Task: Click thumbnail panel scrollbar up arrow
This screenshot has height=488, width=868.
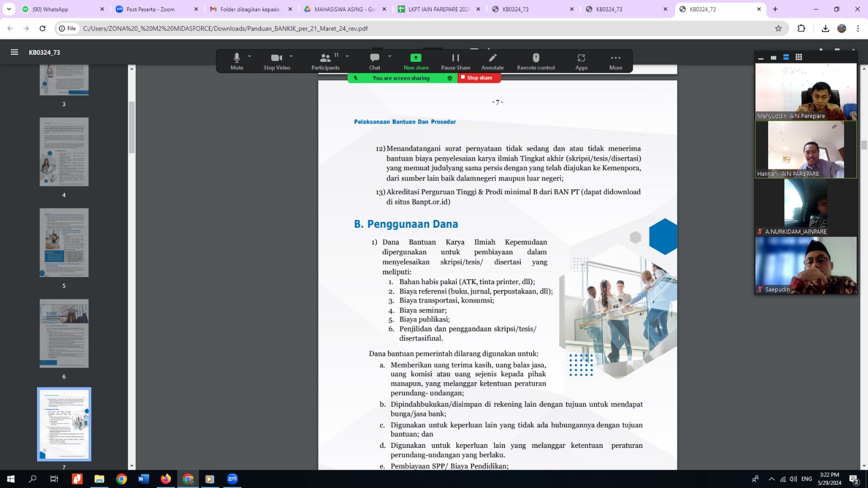Action: tap(131, 69)
